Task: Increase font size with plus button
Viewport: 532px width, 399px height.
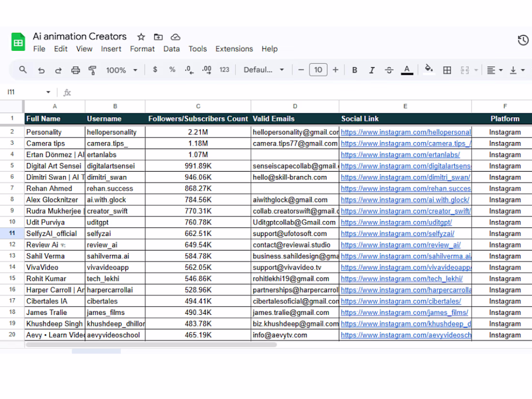Action: click(335, 70)
